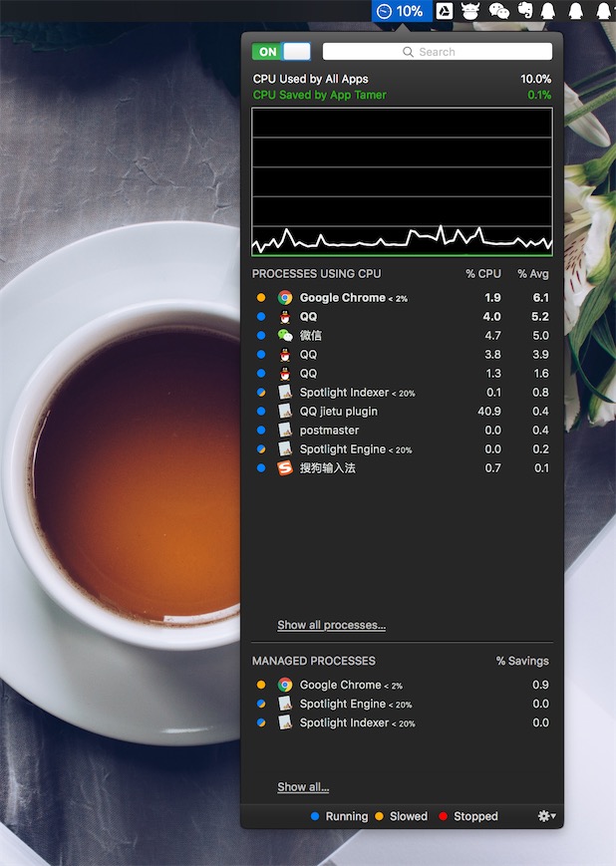
Task: Select QQ jietu plugin process name
Action: point(339,412)
